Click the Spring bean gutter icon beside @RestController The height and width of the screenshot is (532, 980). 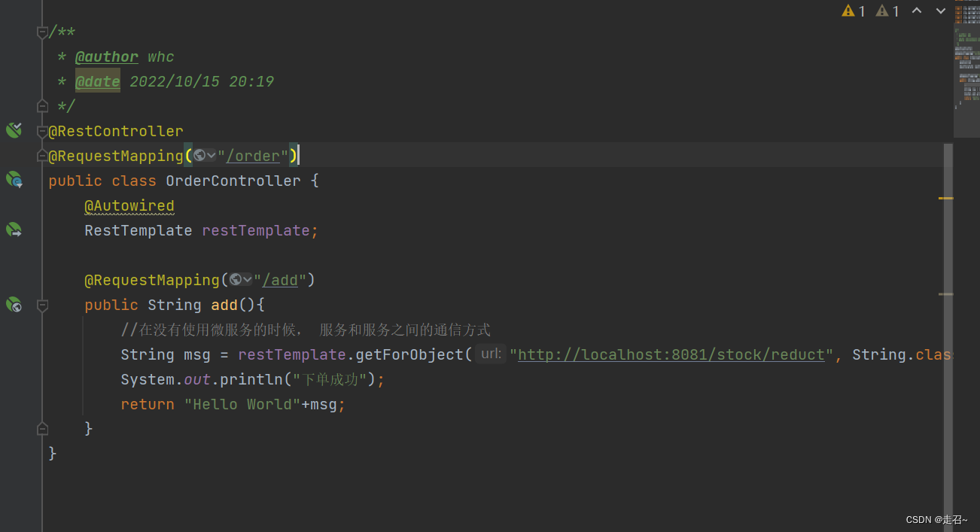click(14, 130)
